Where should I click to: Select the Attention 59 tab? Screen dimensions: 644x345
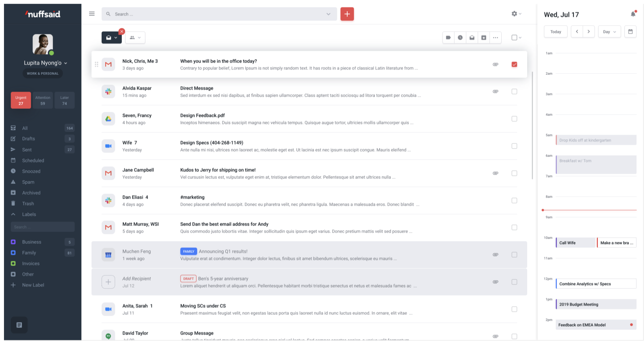tap(43, 100)
